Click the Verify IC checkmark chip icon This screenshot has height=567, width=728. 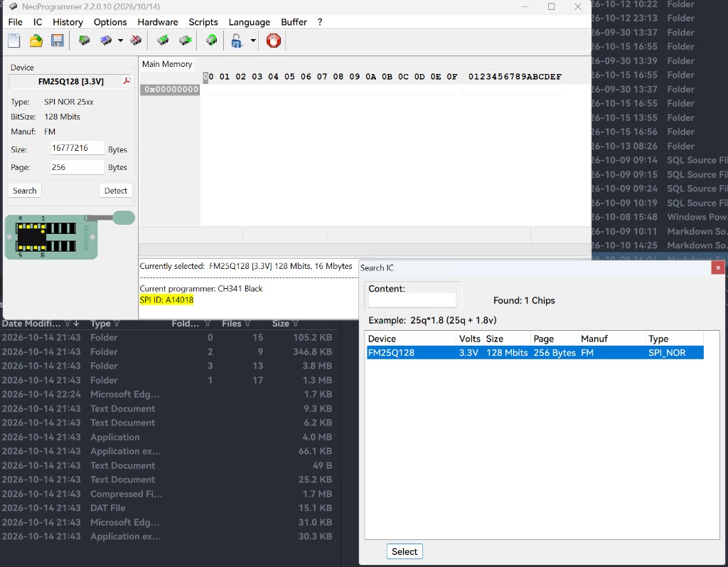(x=163, y=41)
